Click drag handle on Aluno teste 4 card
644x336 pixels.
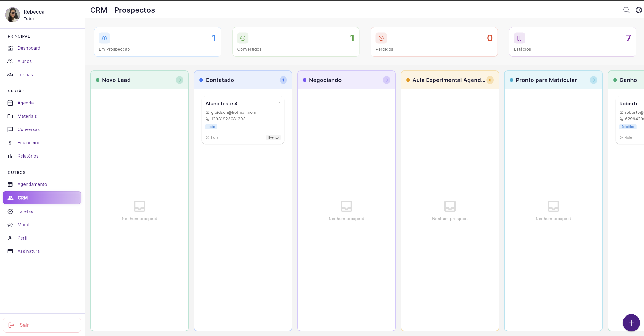click(278, 104)
